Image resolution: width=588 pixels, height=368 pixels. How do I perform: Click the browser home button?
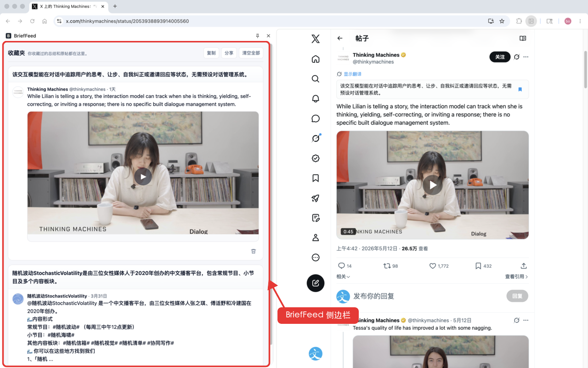coord(45,21)
